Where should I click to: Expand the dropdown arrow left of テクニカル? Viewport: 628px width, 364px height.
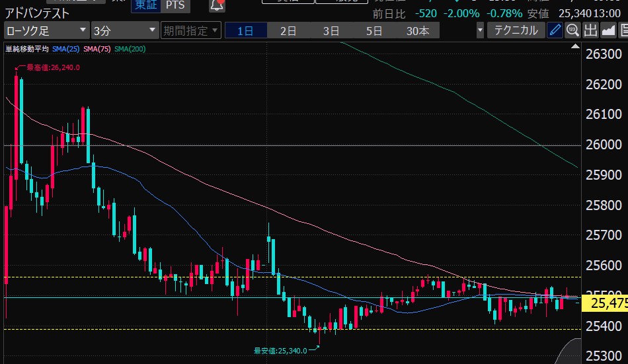(480, 30)
